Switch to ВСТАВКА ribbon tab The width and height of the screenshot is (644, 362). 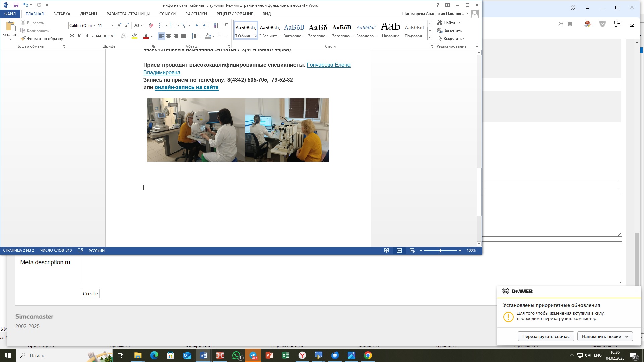pos(62,14)
